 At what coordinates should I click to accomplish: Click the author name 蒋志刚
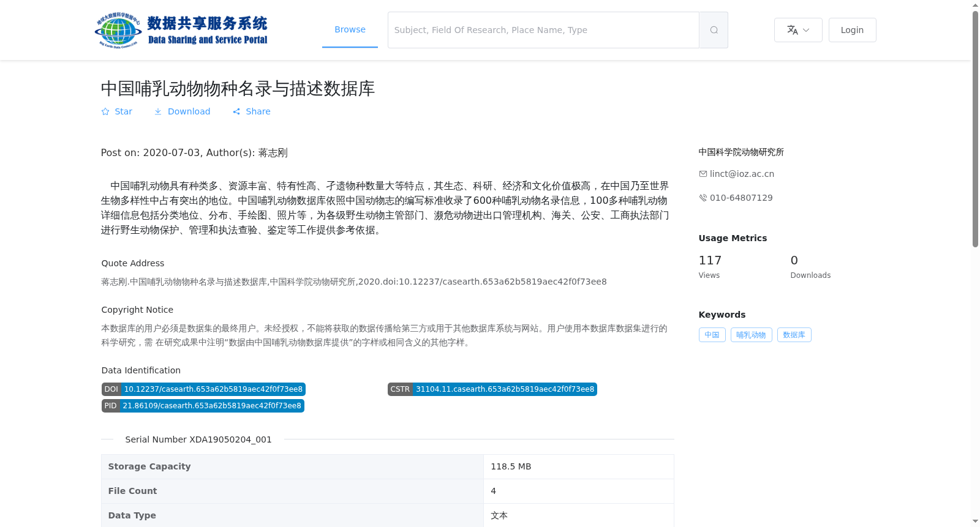point(273,152)
